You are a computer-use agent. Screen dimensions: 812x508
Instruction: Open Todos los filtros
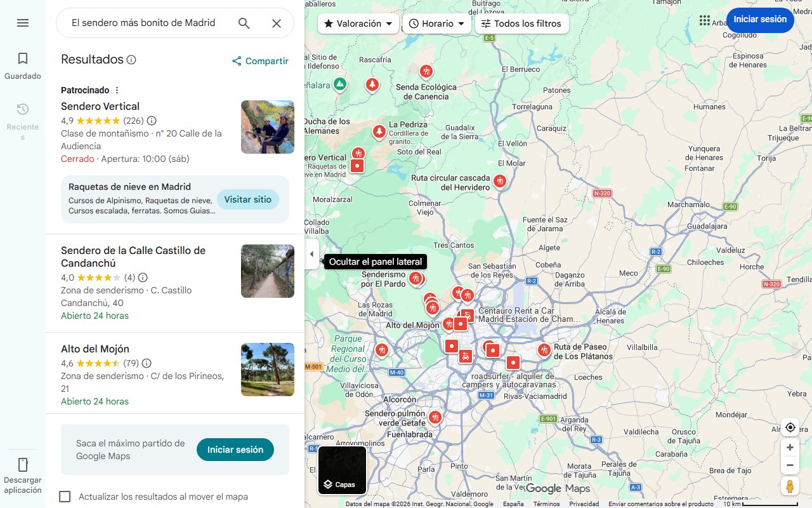523,23
